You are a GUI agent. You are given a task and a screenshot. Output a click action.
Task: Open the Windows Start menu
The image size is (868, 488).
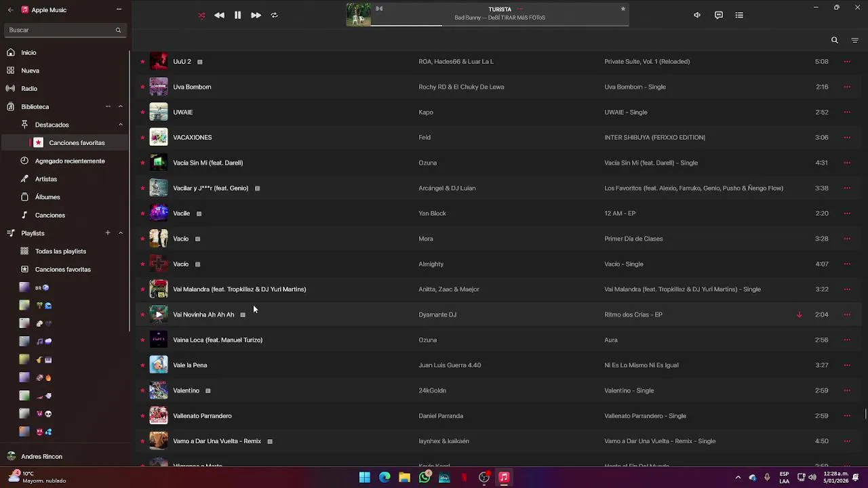pos(365,478)
